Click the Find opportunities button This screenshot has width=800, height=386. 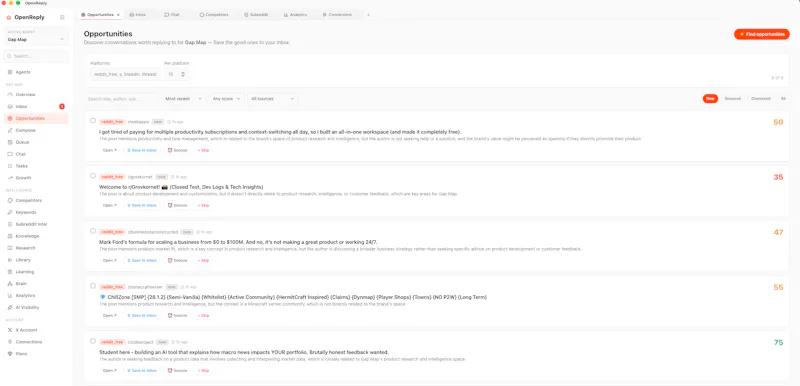[762, 34]
